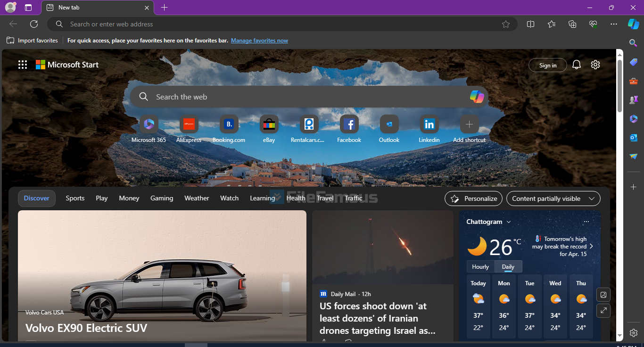
Task: Click the Personalize button
Action: (x=473, y=198)
